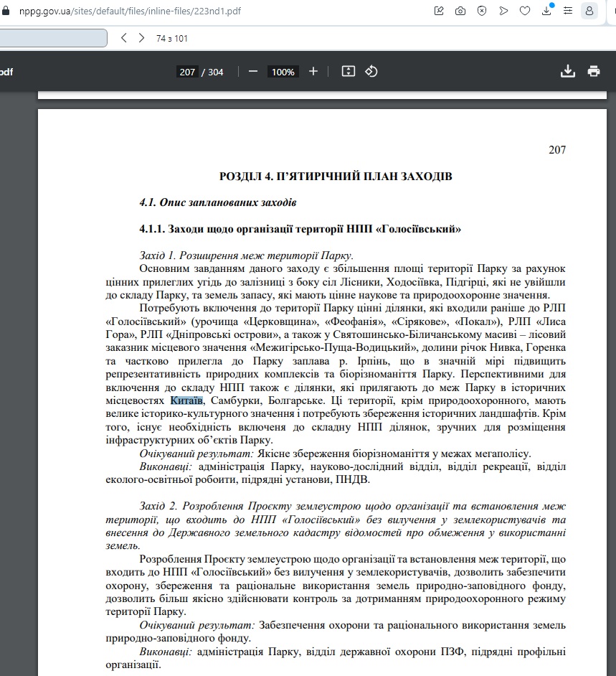Click the URL text in the address bar

click(x=129, y=11)
